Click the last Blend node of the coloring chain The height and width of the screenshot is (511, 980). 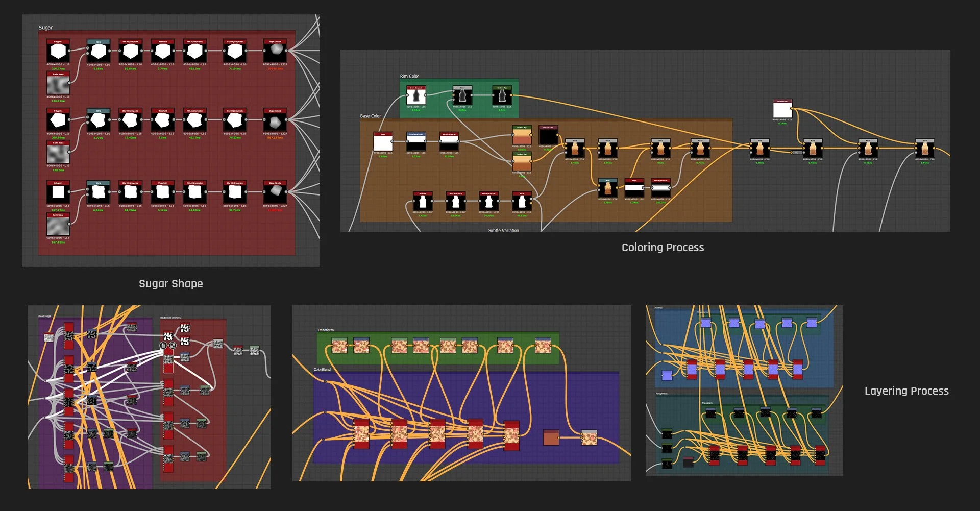(x=924, y=149)
